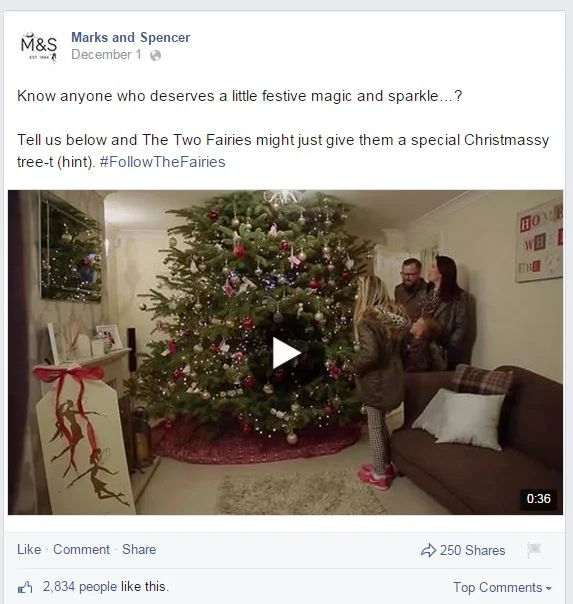Click the fairy gift tag in video
The height and width of the screenshot is (604, 573).
pyautogui.click(x=85, y=440)
